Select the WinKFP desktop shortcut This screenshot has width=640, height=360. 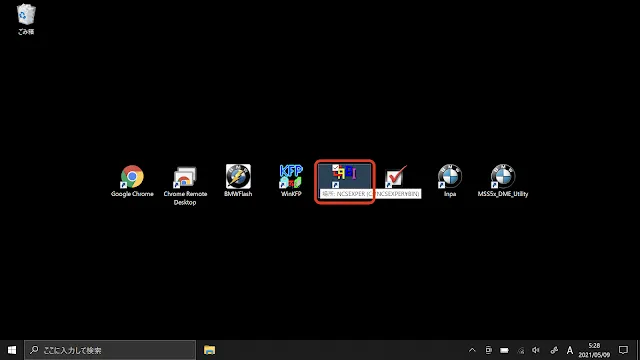291,181
